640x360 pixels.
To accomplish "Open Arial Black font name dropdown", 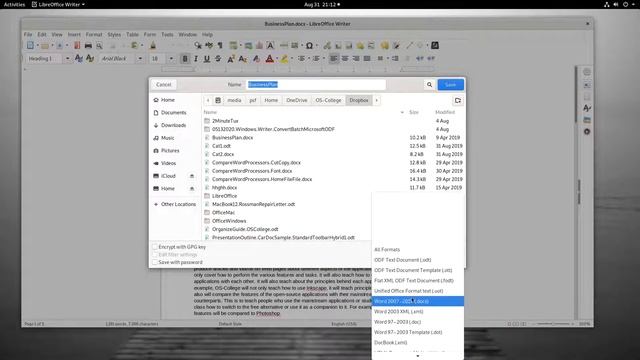I will [x=140, y=59].
